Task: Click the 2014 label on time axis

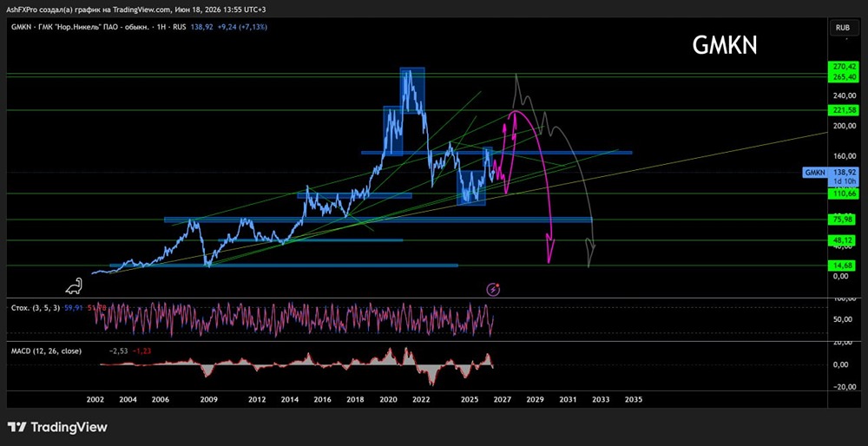Action: (290, 399)
